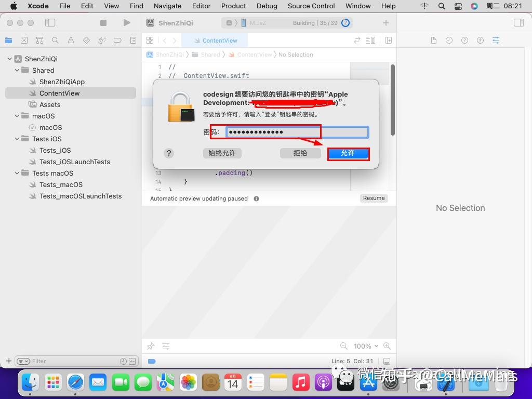
Task: Show the Attributes inspector
Action: [x=496, y=41]
